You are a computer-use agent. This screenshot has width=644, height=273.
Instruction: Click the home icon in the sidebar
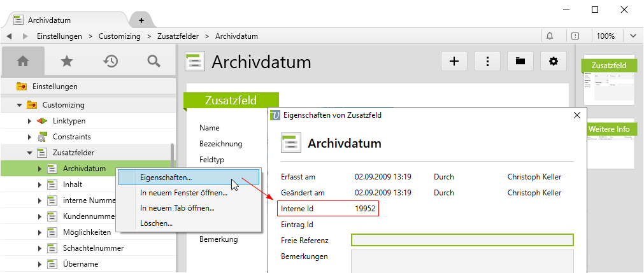pos(23,61)
